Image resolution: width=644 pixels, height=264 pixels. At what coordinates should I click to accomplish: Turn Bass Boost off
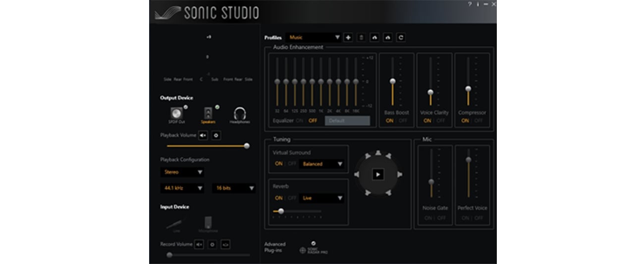(x=403, y=121)
